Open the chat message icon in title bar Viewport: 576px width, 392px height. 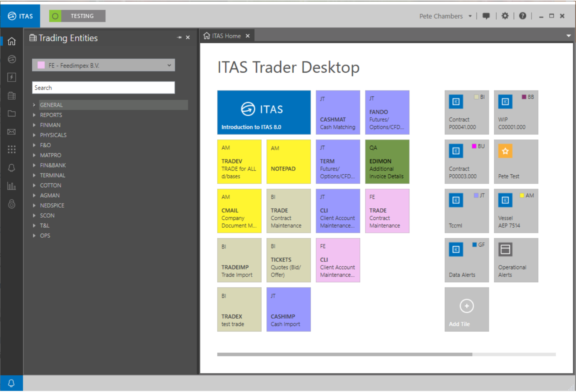pyautogui.click(x=486, y=16)
